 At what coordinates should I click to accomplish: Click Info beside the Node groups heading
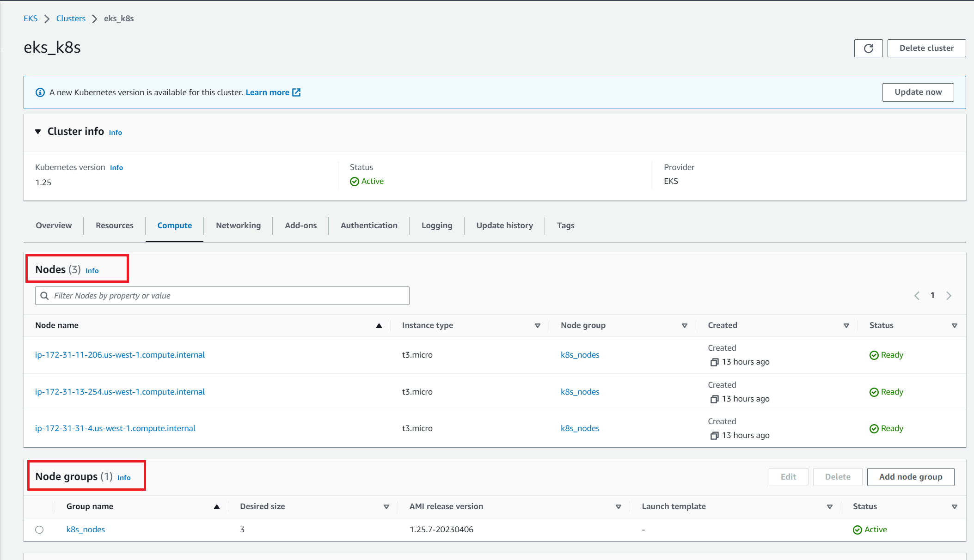click(124, 478)
